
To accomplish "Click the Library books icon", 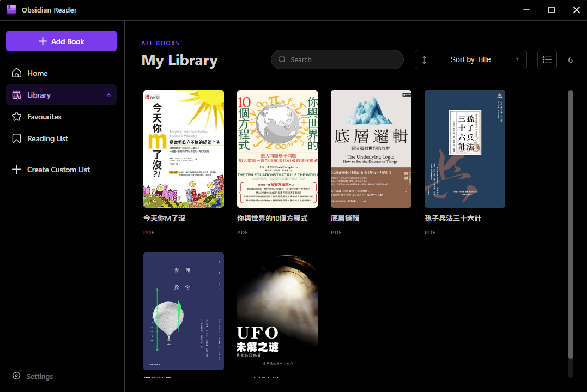I will coord(16,95).
